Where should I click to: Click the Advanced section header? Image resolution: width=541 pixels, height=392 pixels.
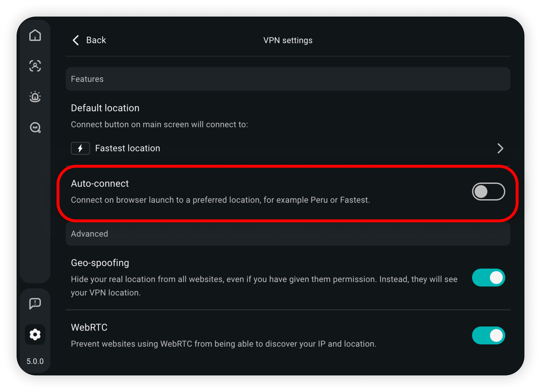pyautogui.click(x=288, y=234)
